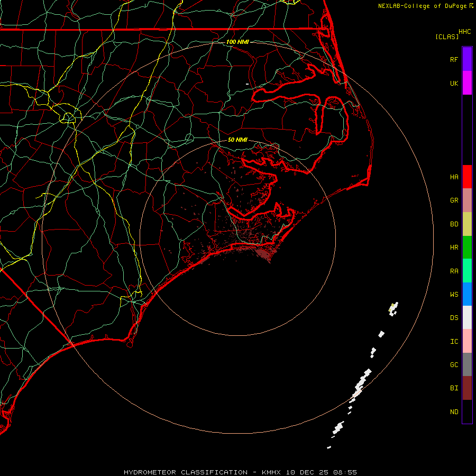Click the HR legend label
Viewport: 476px width, 476px height.
454,248
